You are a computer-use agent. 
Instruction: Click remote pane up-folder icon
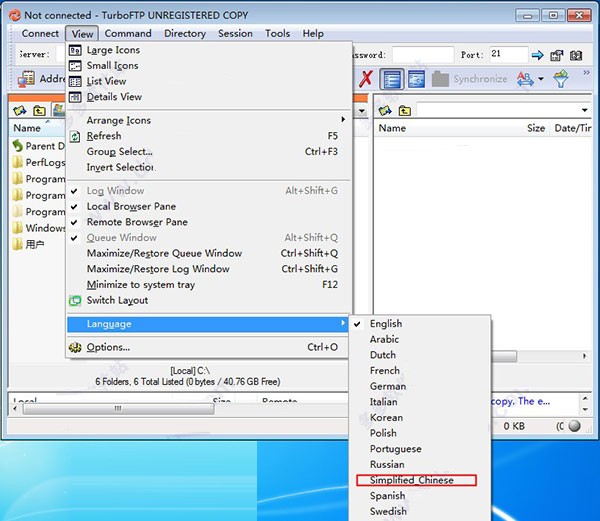[405, 111]
